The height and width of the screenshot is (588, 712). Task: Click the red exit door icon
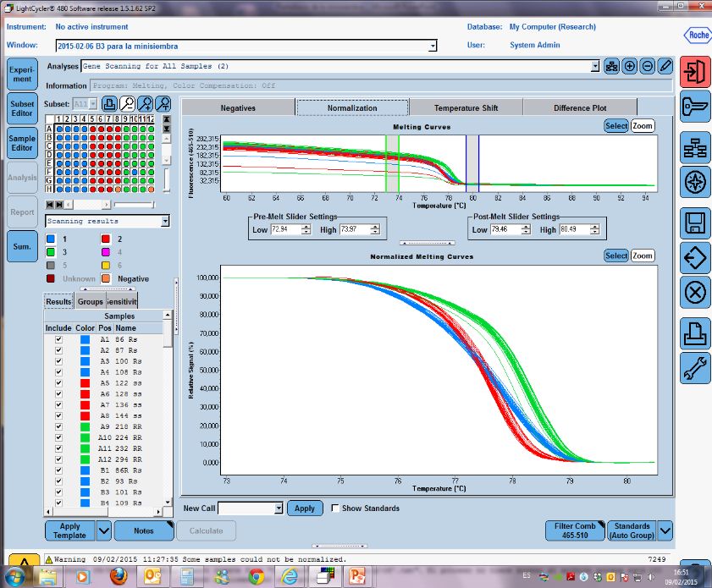tap(695, 72)
